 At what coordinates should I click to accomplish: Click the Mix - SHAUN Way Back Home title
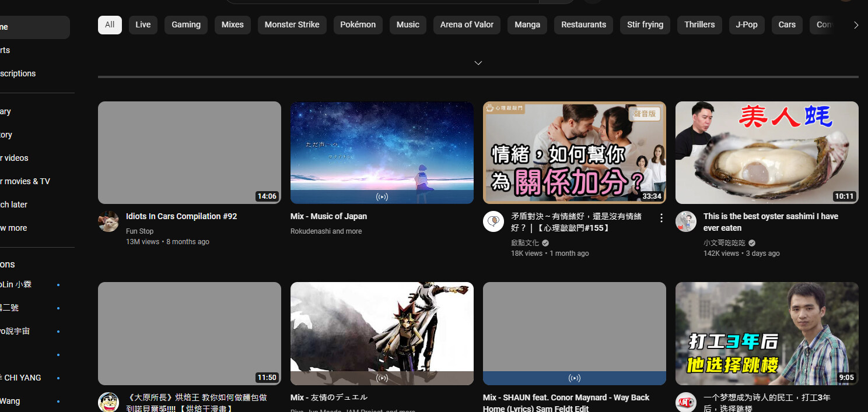(566, 403)
